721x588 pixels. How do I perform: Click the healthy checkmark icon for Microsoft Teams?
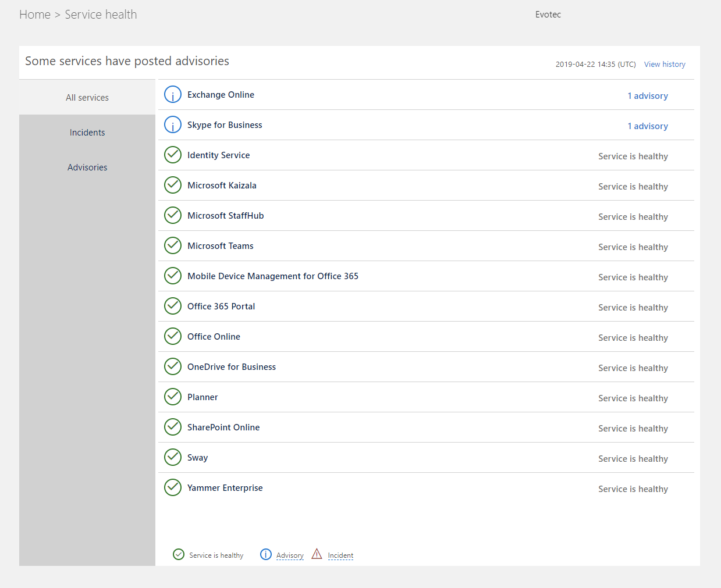click(172, 245)
